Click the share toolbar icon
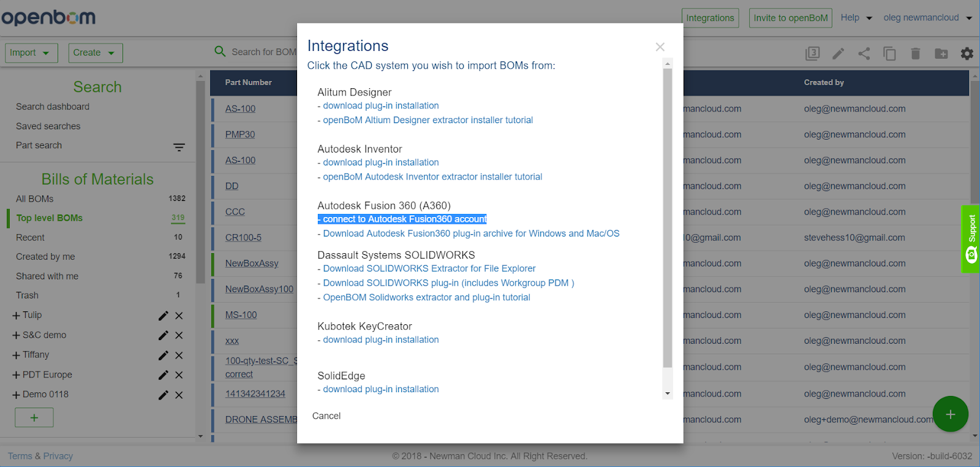This screenshot has height=467, width=980. 864,53
